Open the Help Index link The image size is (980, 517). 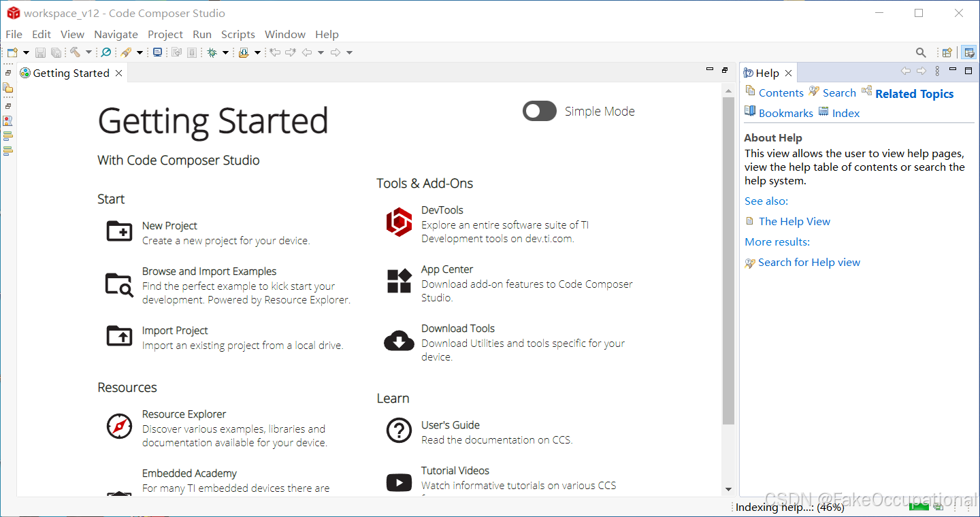point(846,113)
